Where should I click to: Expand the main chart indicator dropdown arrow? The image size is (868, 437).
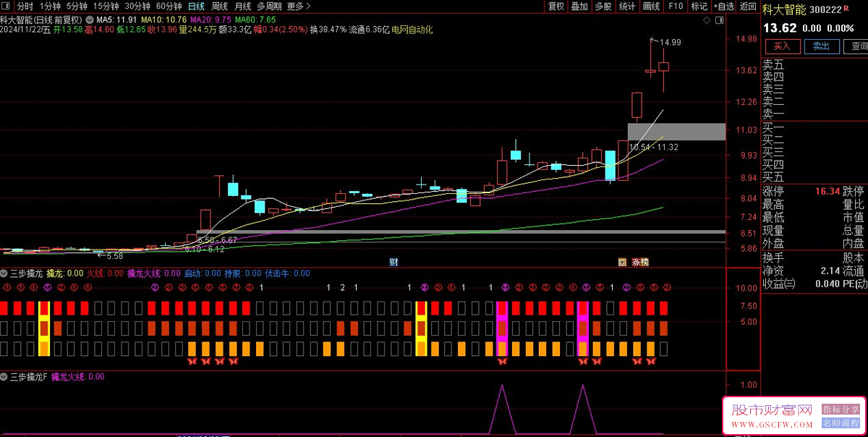coord(88,19)
